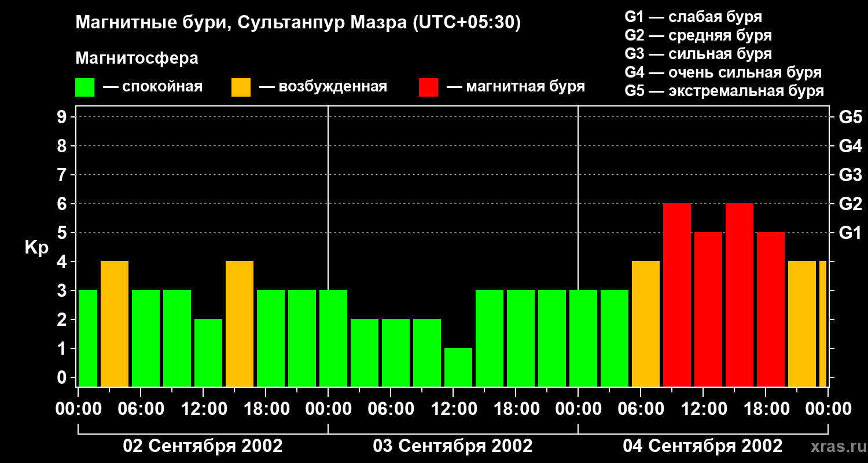The width and height of the screenshot is (868, 463).
Task: Click the red Kp 6 bar at 09:00, 04 Сентября
Action: tap(677, 295)
